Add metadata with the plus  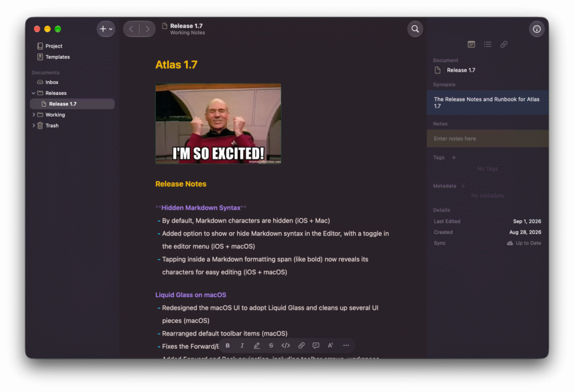pos(463,186)
